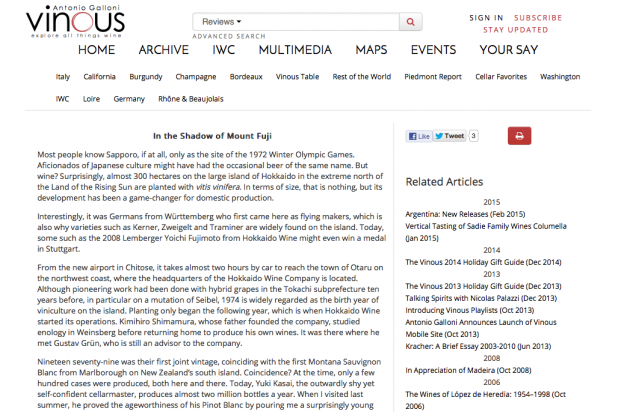Open the Sign In link

tap(486, 18)
